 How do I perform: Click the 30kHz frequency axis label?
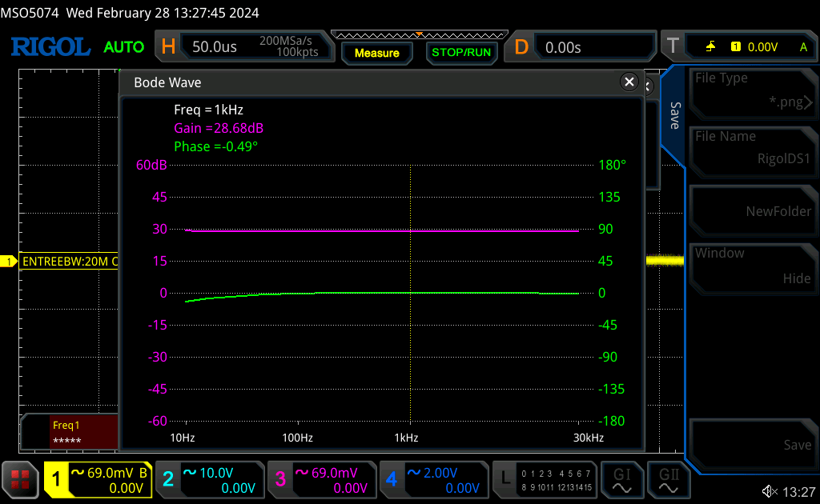click(x=589, y=438)
